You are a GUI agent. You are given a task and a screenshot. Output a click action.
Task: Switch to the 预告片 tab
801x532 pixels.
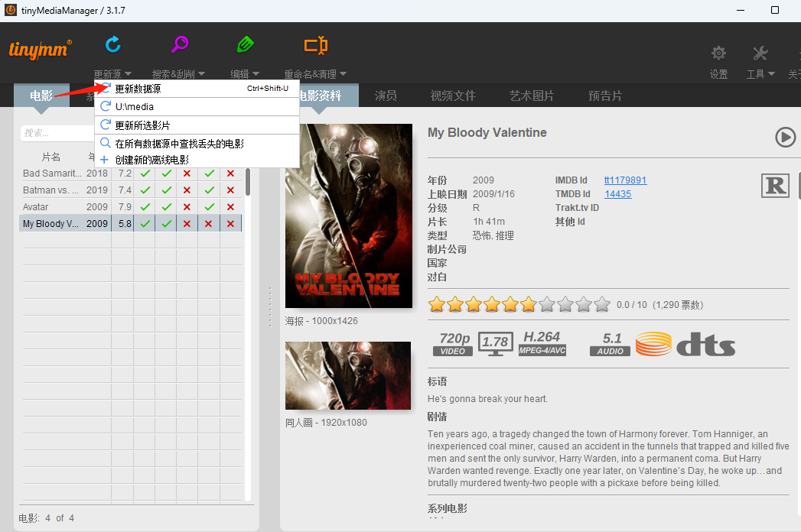point(605,96)
